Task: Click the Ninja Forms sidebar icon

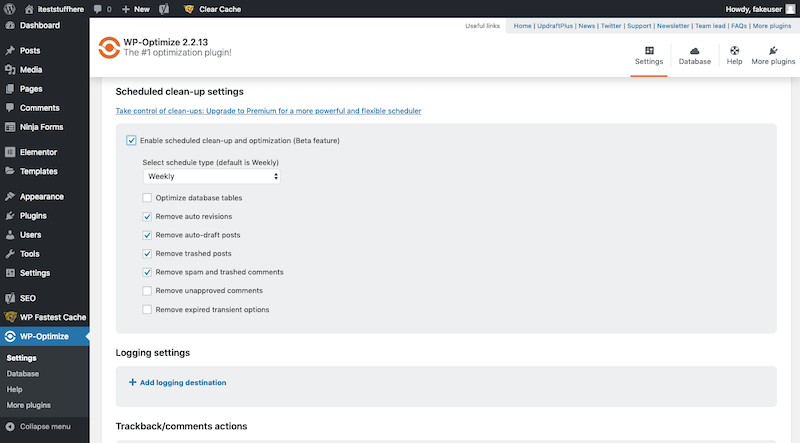Action: 10,127
